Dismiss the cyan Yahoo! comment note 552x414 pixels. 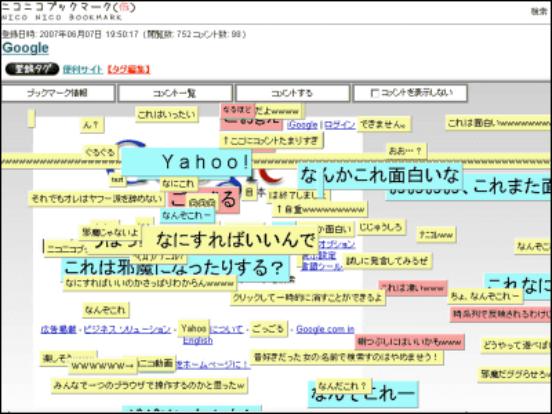[186, 162]
